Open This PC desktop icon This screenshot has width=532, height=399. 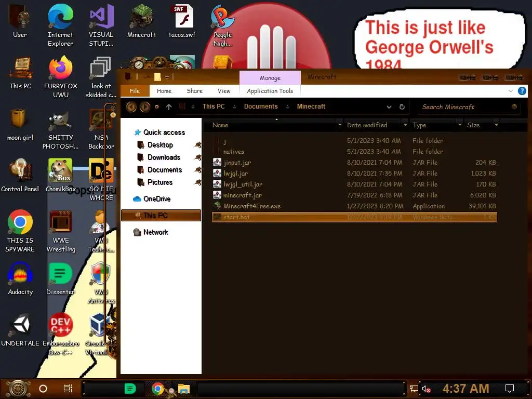20,73
